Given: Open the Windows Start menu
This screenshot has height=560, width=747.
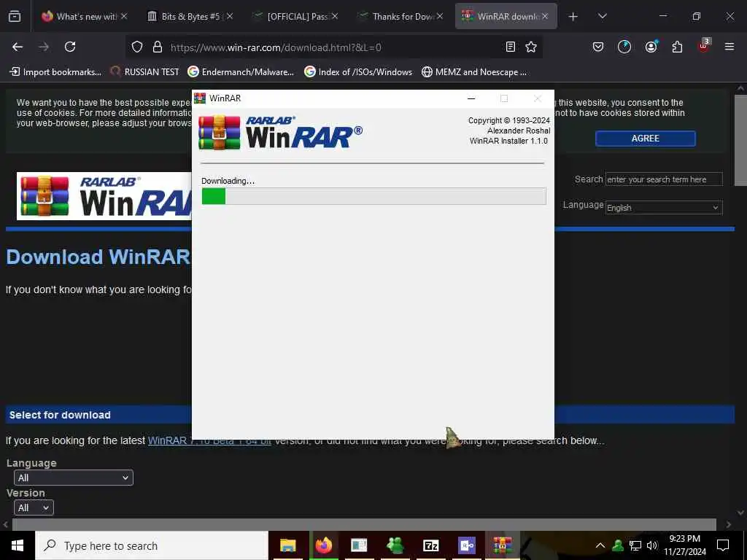Looking at the screenshot, I should click(18, 545).
